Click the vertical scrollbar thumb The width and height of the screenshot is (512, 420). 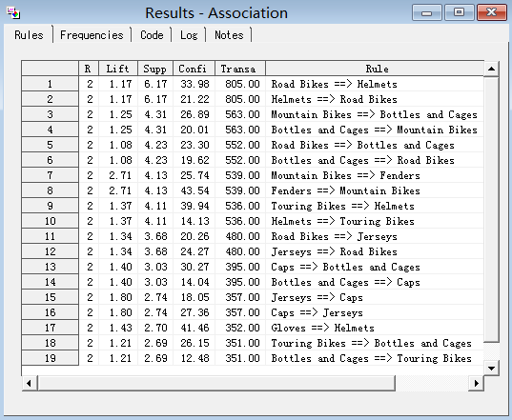491,209
